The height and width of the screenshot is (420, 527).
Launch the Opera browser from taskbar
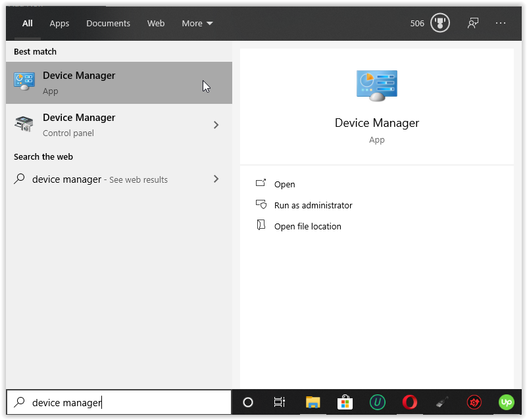[409, 402]
